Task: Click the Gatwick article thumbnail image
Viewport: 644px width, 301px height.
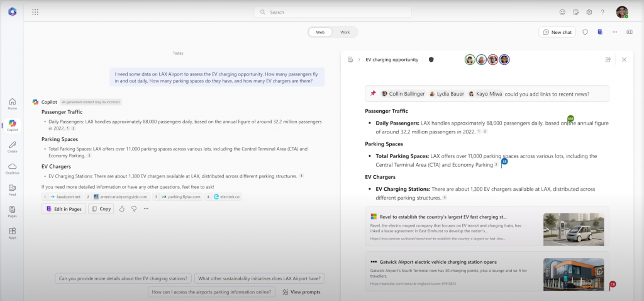Action: [574, 275]
